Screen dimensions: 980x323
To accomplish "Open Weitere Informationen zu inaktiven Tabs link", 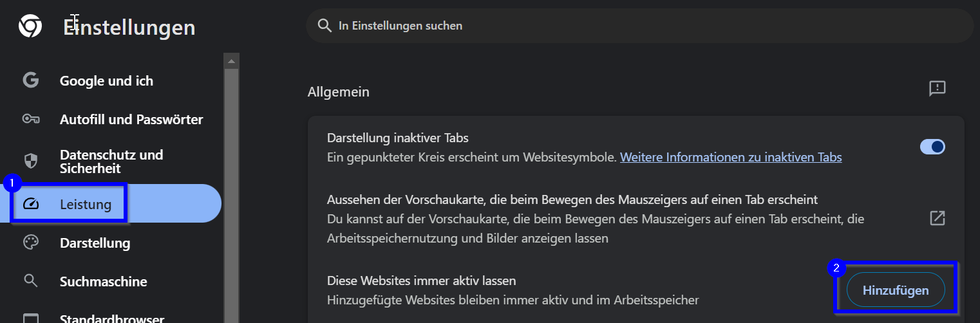I will (730, 157).
